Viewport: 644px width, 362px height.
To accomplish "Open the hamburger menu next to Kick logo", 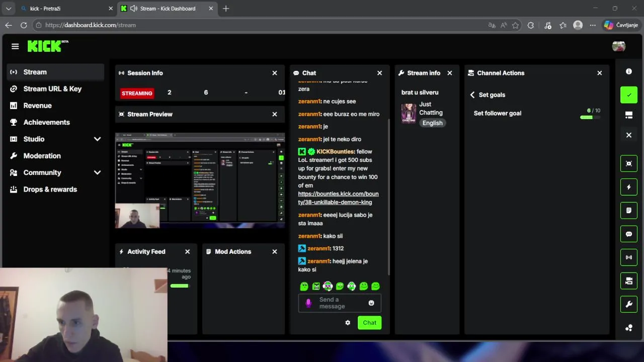I will coord(15,46).
